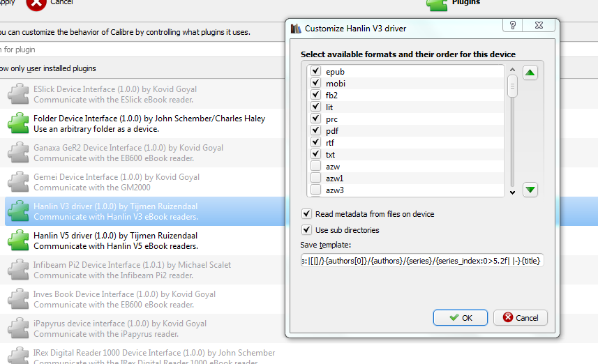Viewport: 598px width, 364px height.
Task: Toggle Use sub directories checkbox
Action: pyautogui.click(x=306, y=230)
